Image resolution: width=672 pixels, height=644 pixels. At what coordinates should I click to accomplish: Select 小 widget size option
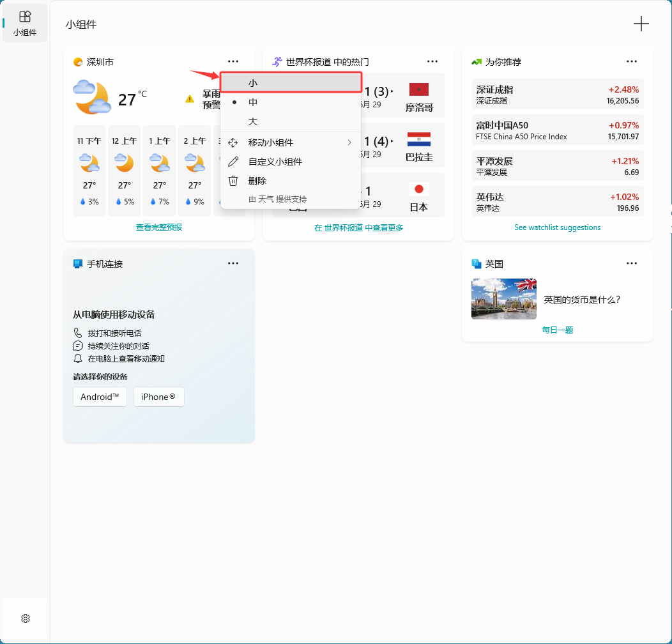291,83
